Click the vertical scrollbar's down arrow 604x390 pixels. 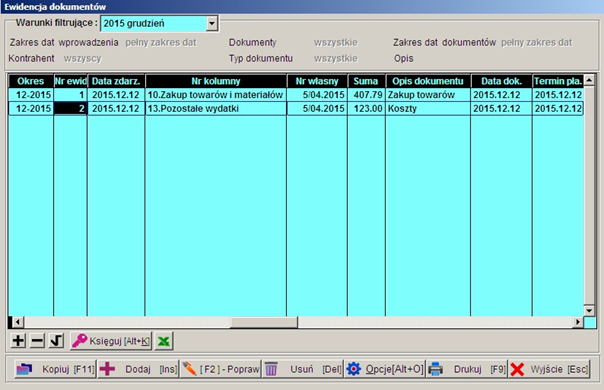point(589,311)
